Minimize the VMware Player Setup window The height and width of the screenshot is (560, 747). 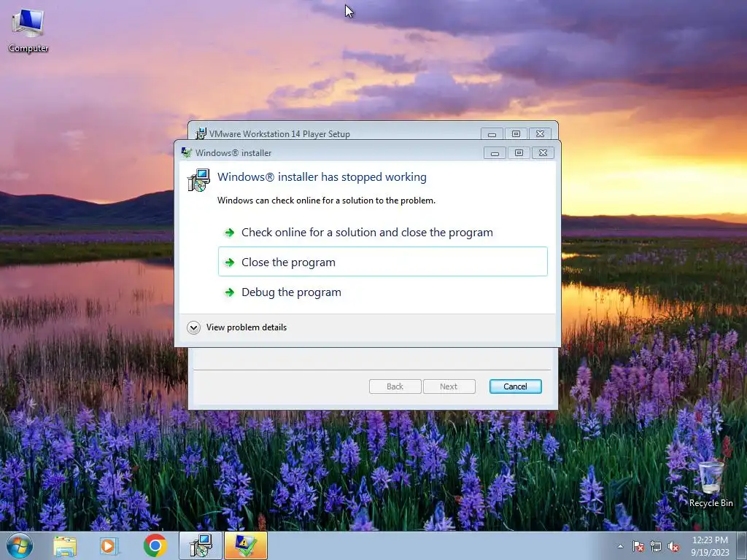492,134
